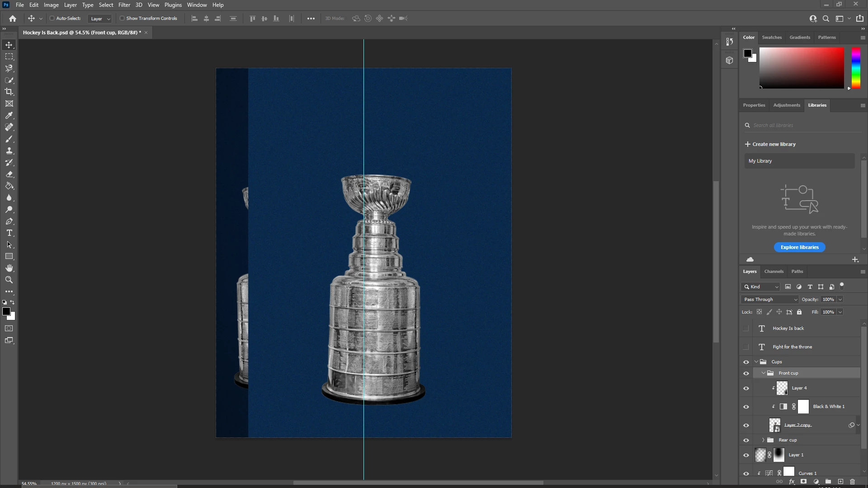Open the Filter menu

[x=124, y=5]
